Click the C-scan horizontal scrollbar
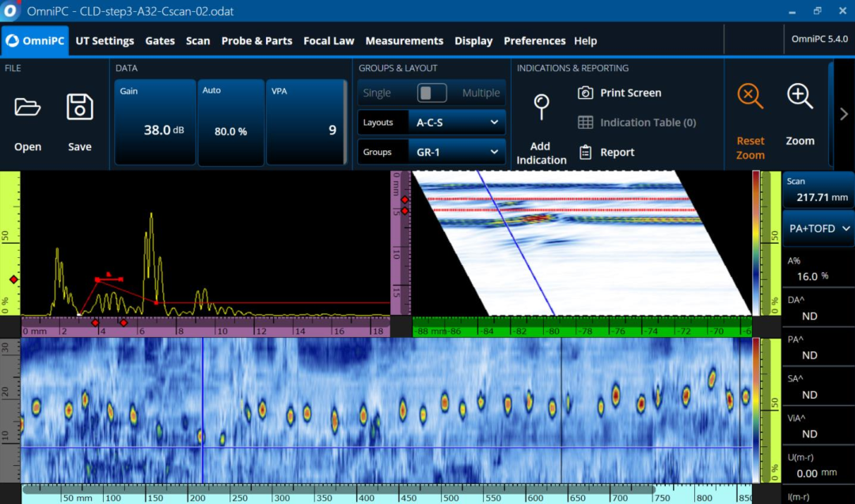Viewport: 855px width, 504px height. click(338, 490)
